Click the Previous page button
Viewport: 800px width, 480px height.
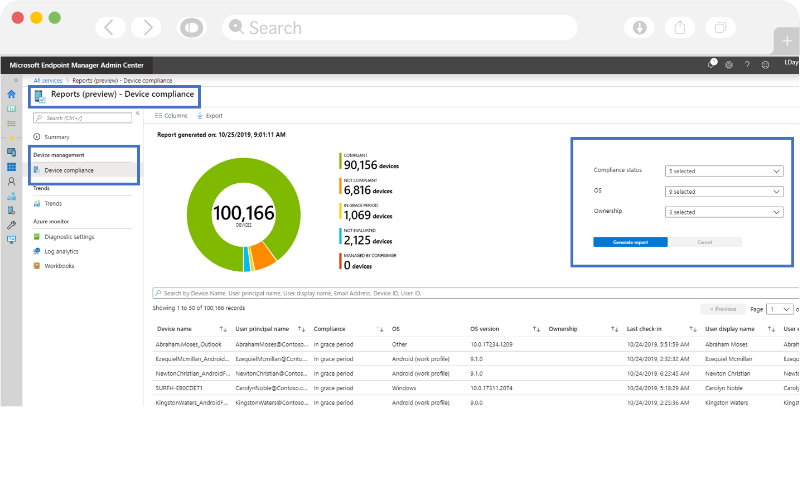coord(723,309)
